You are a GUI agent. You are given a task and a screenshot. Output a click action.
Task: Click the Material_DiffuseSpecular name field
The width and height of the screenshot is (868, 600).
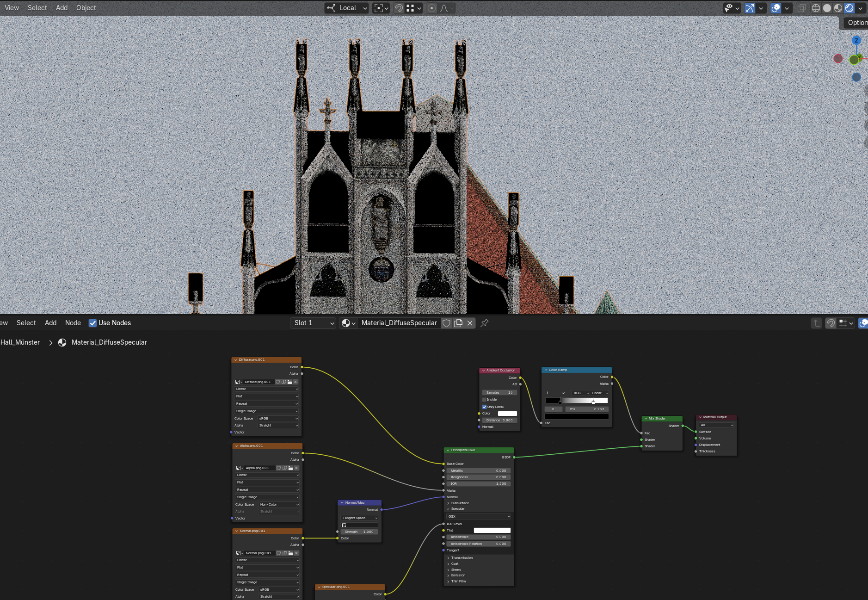pos(399,323)
